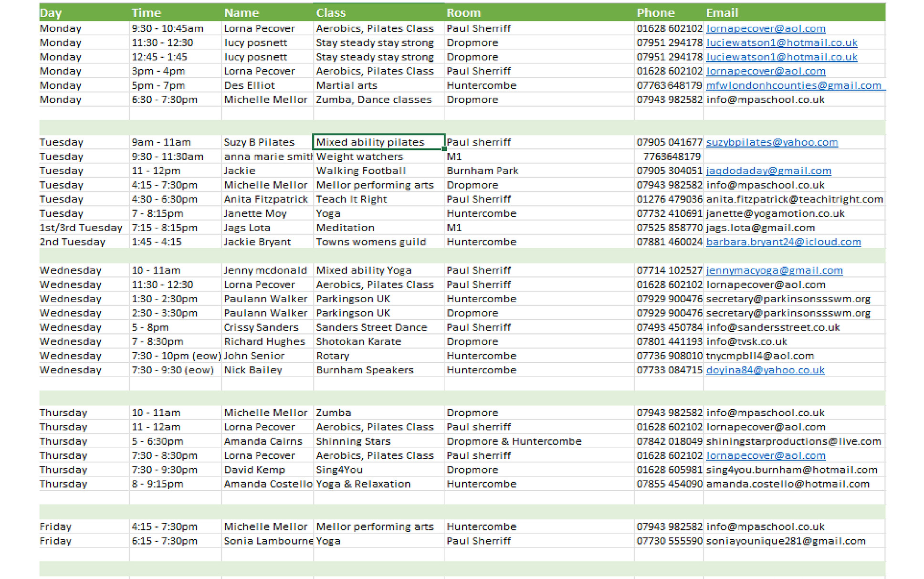Select the Jenny mcdonald name cell
The width and height of the screenshot is (924, 579).
tap(267, 271)
